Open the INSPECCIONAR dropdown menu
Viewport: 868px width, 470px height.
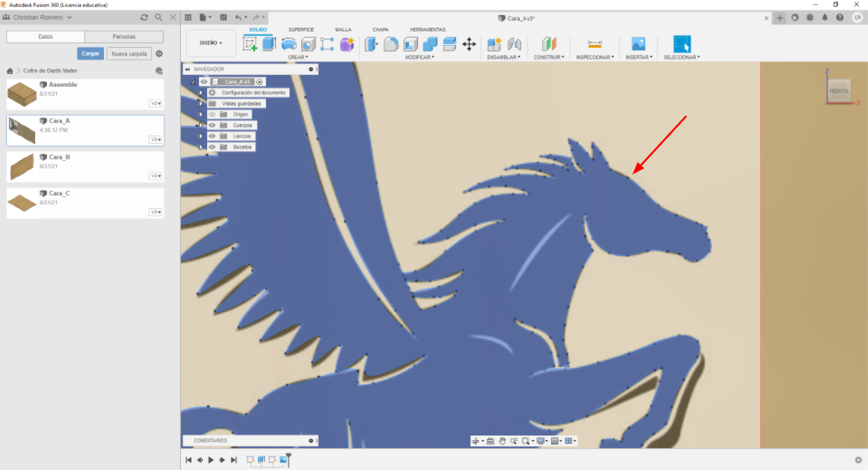point(595,57)
